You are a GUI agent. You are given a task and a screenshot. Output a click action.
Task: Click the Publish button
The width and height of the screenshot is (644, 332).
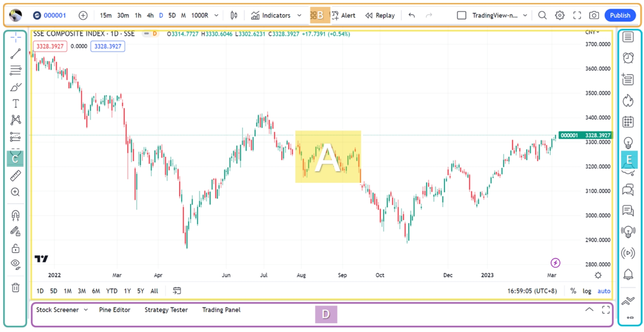click(620, 15)
